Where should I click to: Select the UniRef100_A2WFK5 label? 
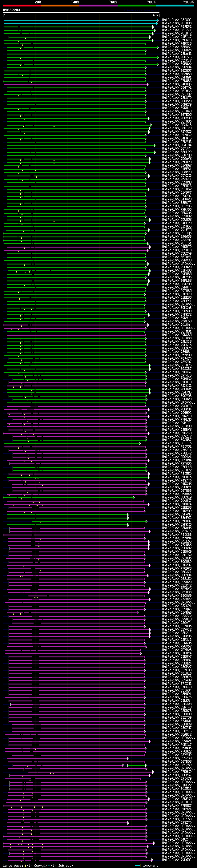tap(177, 799)
